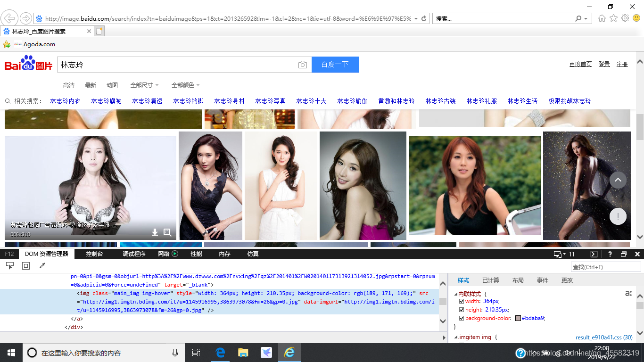Click the download icon on the first image
Image resolution: width=644 pixels, height=362 pixels.
pyautogui.click(x=155, y=232)
